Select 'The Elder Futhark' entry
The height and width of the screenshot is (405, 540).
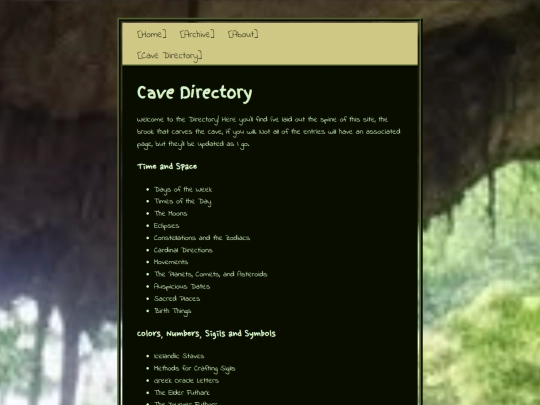(x=182, y=393)
